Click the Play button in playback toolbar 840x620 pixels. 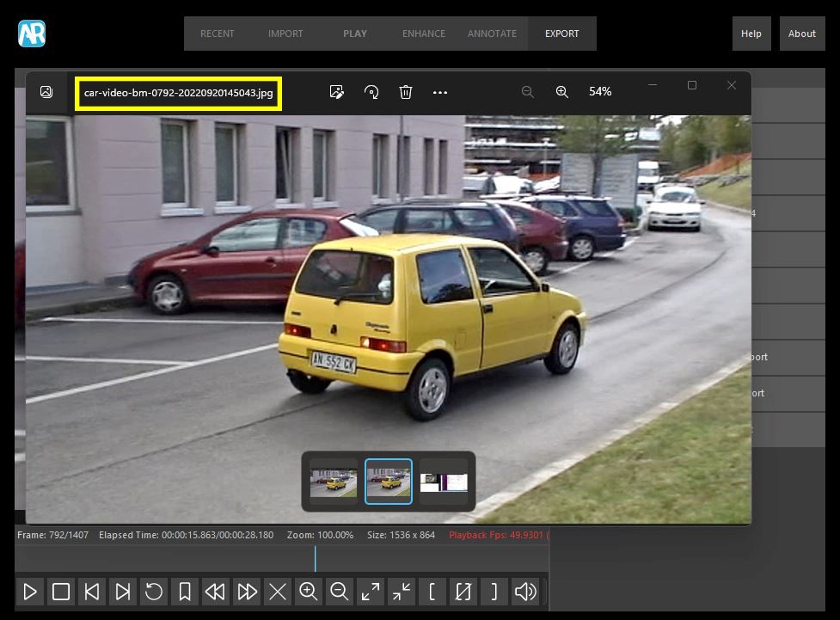coord(30,592)
